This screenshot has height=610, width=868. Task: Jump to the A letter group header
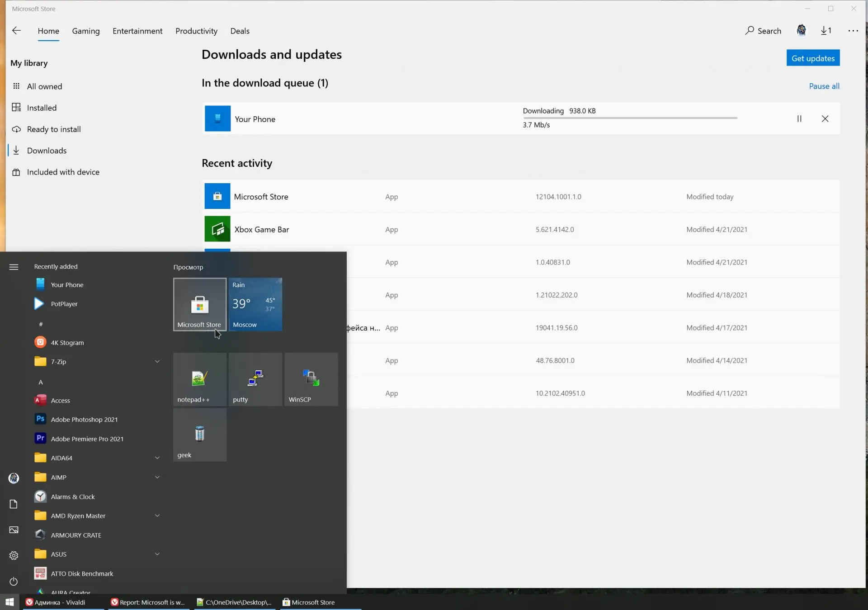(41, 382)
